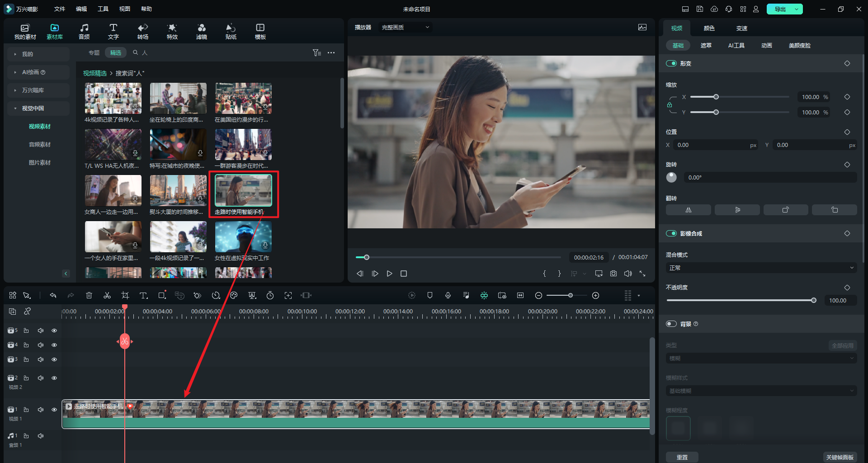The image size is (868, 463).
Task: Enable the Background (背景) switch
Action: tap(671, 324)
